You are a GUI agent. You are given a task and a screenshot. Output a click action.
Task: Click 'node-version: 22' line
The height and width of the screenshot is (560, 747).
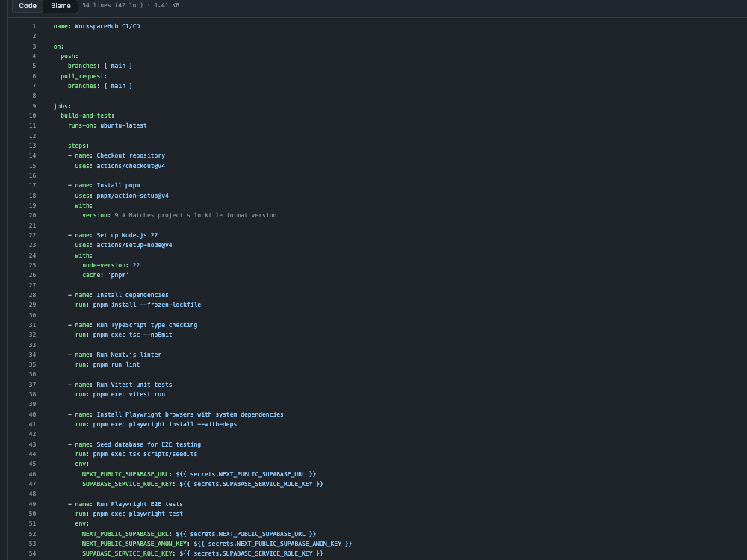(111, 265)
